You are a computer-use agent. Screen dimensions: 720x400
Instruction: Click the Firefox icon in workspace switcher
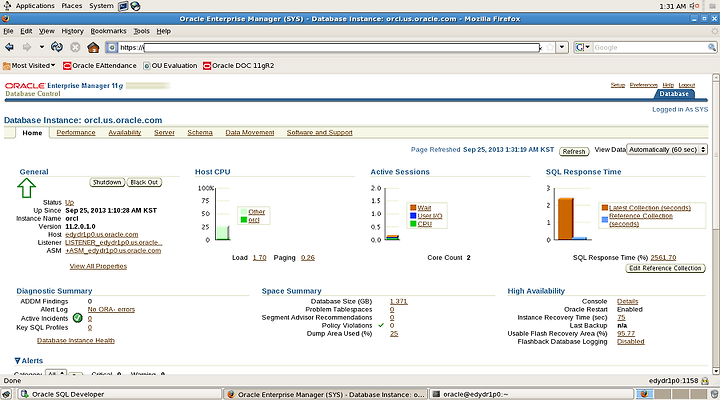coord(644,394)
